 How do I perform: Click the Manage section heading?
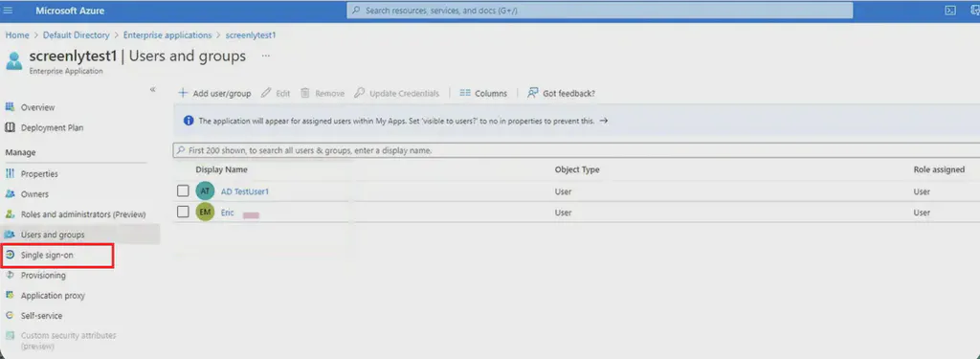tap(21, 152)
